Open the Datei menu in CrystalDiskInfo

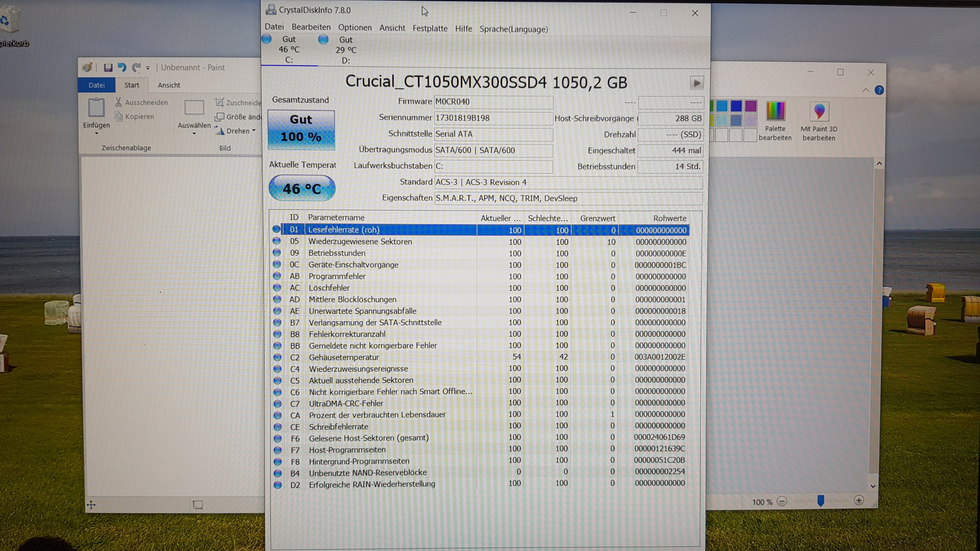274,27
